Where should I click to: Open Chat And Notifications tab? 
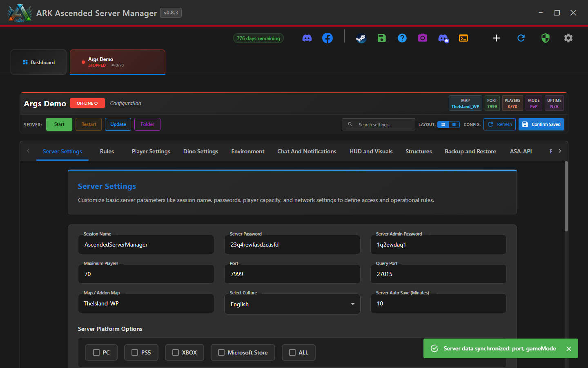point(307,151)
